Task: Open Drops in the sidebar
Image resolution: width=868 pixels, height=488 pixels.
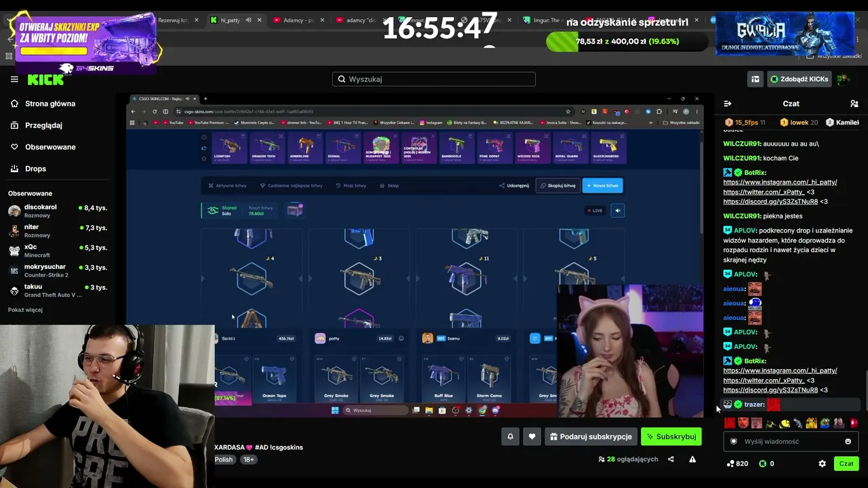Action: point(35,169)
